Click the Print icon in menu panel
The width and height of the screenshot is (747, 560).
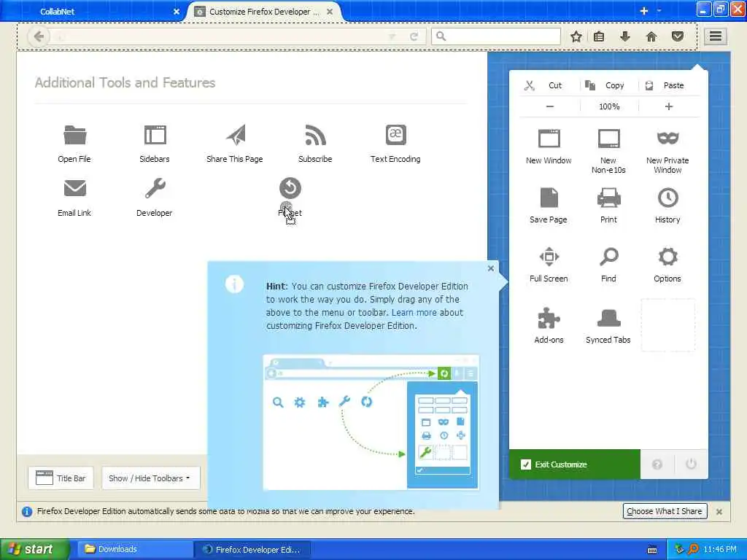pos(609,198)
